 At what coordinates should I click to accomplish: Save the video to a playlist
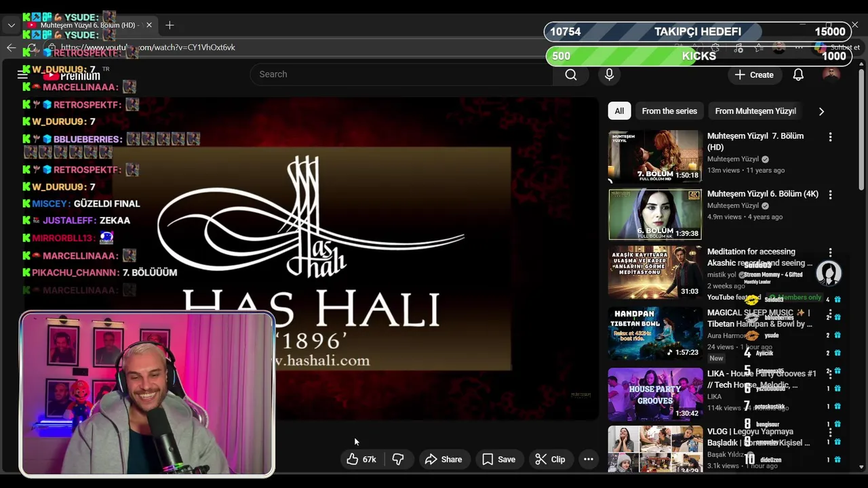tap(498, 460)
